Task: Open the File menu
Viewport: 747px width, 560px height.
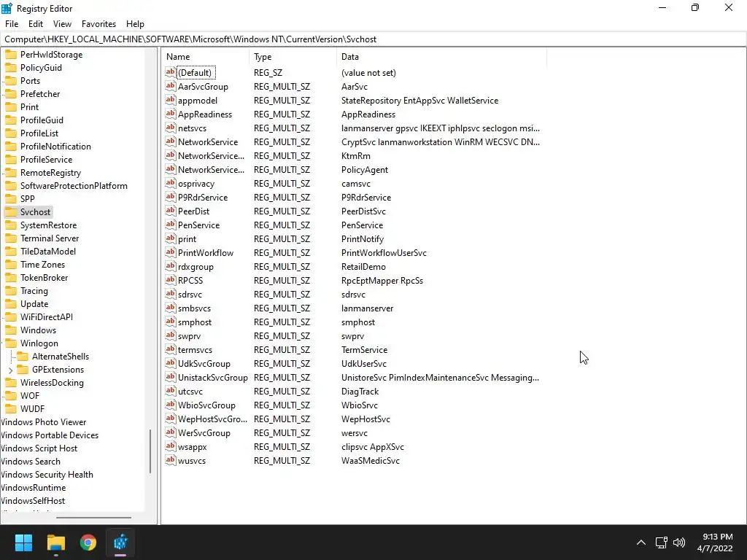Action: pos(12,24)
